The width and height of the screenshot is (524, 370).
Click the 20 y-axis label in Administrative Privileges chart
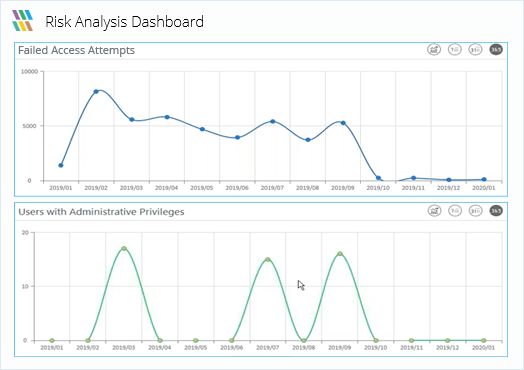pos(25,233)
